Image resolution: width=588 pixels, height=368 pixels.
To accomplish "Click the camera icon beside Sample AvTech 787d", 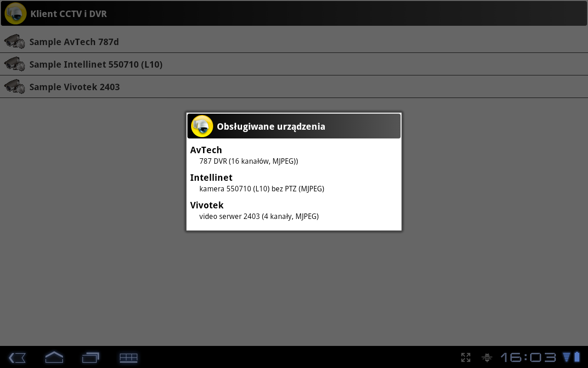I will pyautogui.click(x=15, y=41).
